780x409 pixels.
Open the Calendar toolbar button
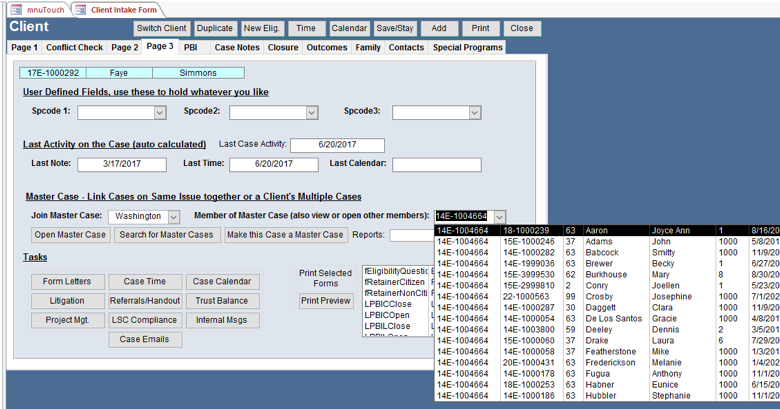349,29
